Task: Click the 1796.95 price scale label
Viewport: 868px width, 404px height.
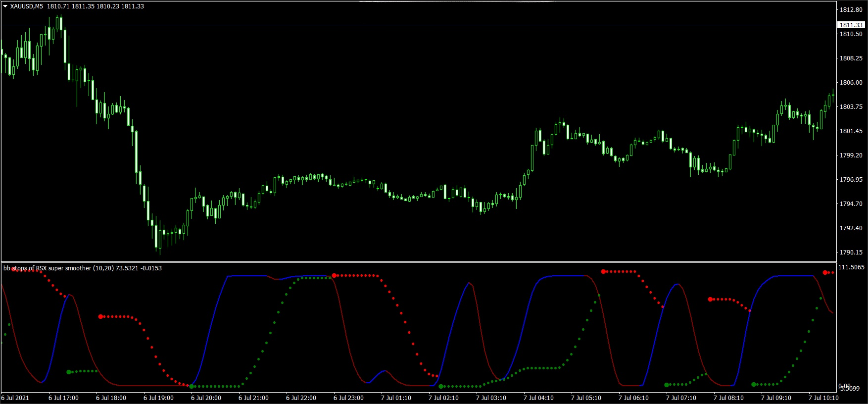Action: 851,180
